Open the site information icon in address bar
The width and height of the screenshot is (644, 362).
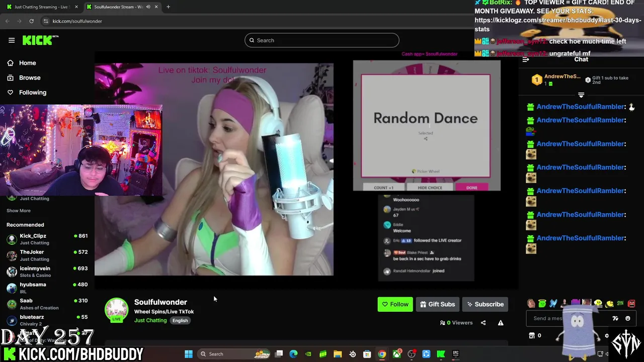(x=46, y=21)
